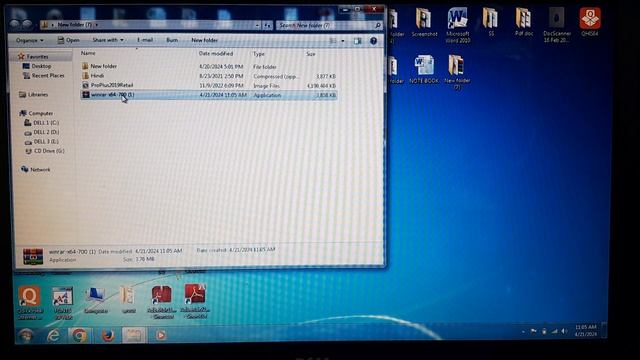Open the Share with dropdown
This screenshot has width=640, height=360.
108,40
